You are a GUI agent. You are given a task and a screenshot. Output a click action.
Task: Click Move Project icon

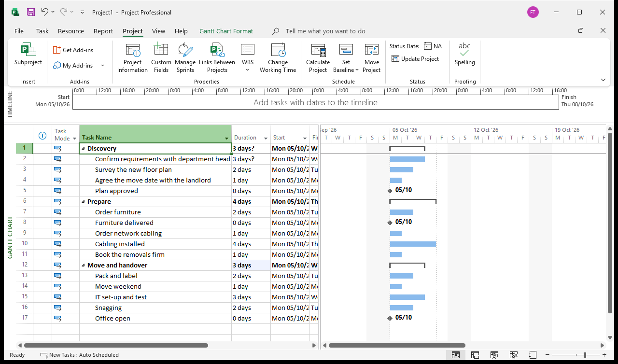coord(372,50)
